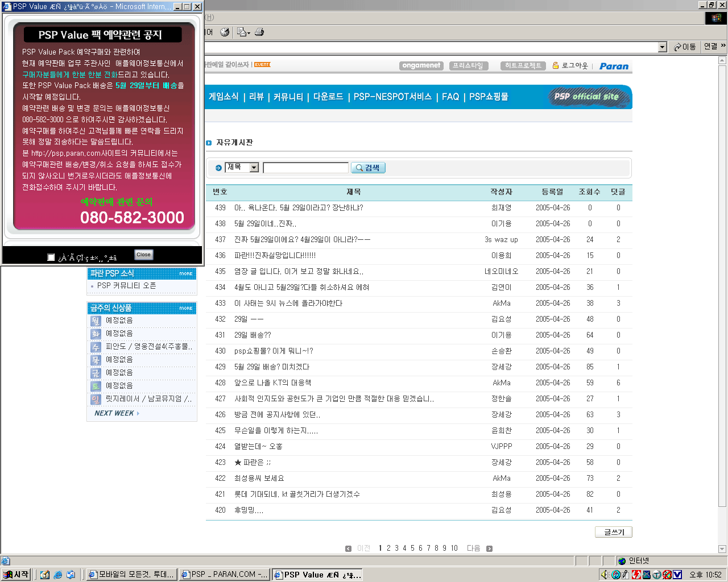
Task: Click Show Desktop quick launch icon
Action: coord(45,575)
